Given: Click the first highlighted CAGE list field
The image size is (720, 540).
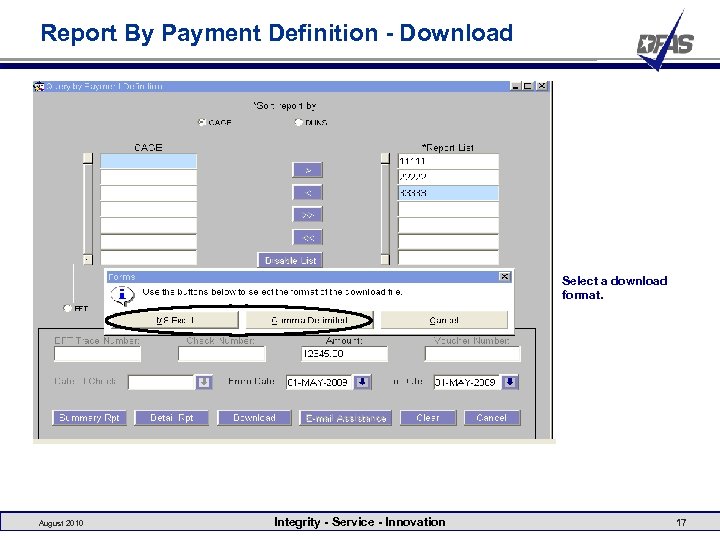Looking at the screenshot, I should [148, 161].
